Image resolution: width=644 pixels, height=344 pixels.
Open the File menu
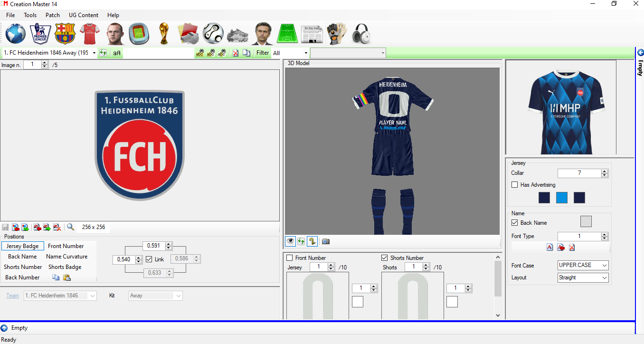tap(10, 15)
